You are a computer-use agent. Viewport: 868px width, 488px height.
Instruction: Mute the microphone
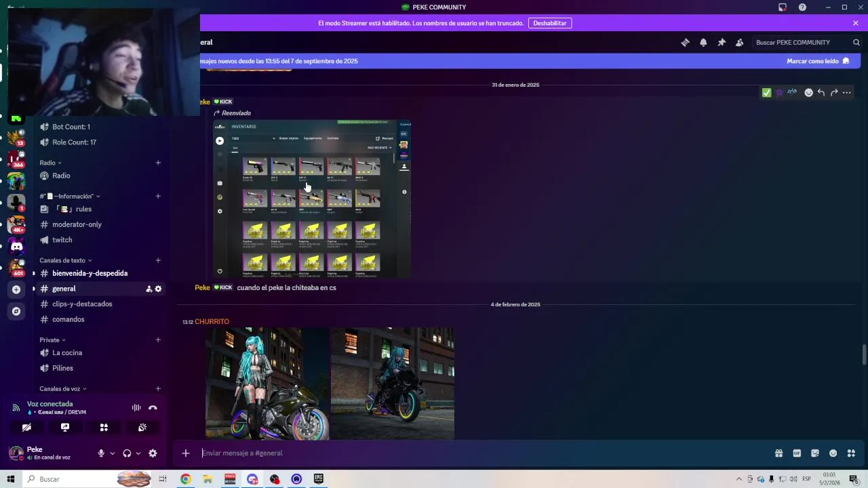(x=101, y=453)
